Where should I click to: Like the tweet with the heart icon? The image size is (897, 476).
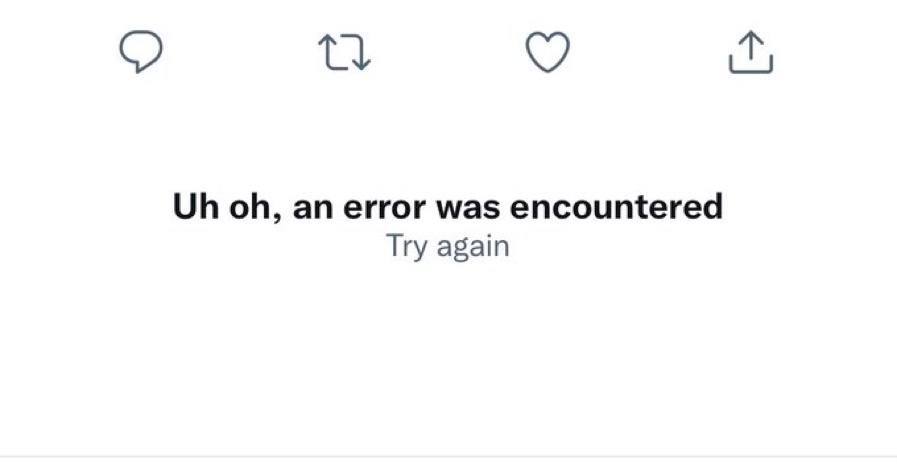(x=547, y=51)
